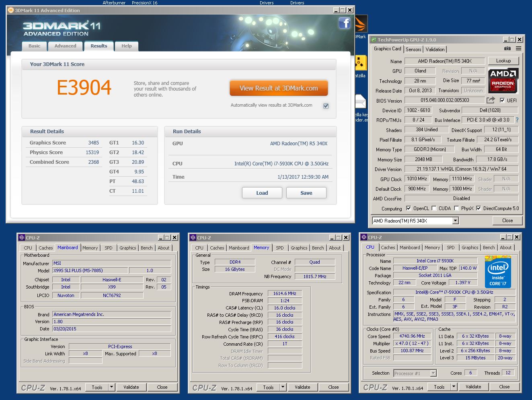Click Validate in Memory CPU-Z window

click(302, 387)
